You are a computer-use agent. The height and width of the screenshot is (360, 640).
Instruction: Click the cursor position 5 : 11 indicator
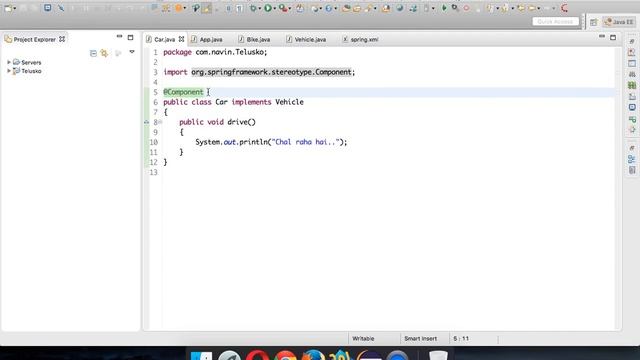point(461,339)
